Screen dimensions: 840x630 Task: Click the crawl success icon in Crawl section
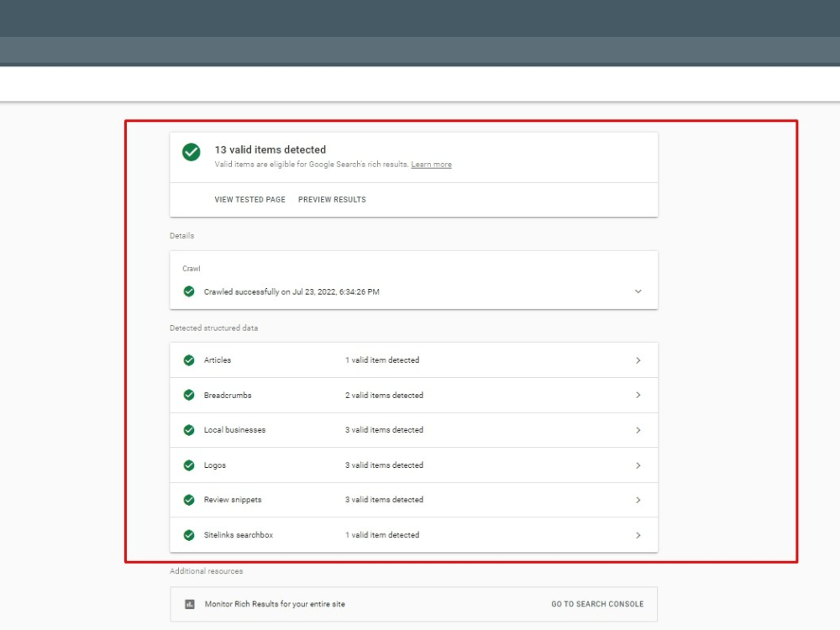coord(189,291)
